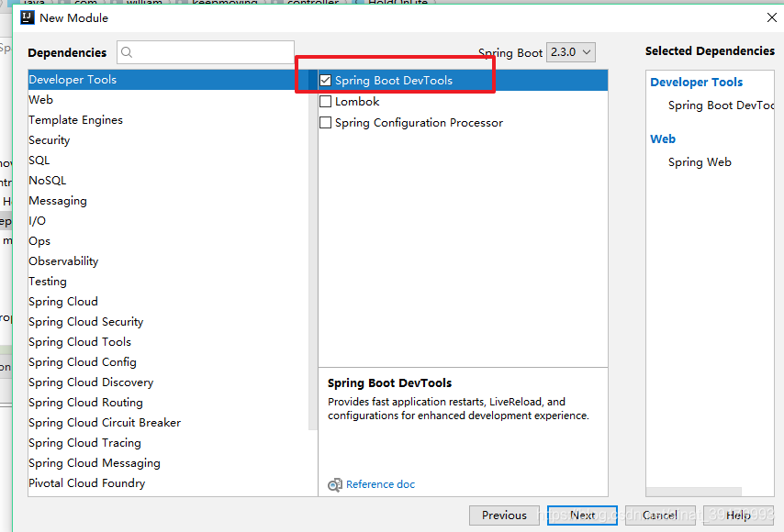
Task: Open Pivotal Cloud Foundry category
Action: click(x=169, y=483)
